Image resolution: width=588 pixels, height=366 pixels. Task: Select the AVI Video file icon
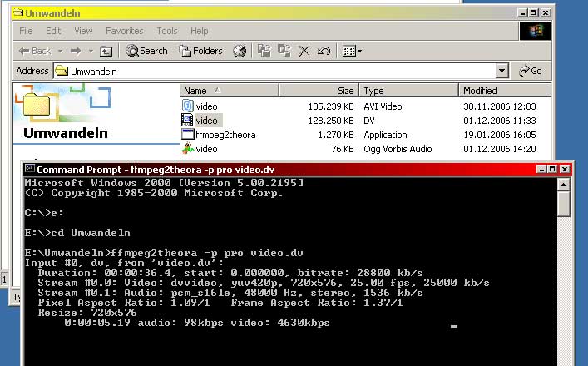coord(187,106)
